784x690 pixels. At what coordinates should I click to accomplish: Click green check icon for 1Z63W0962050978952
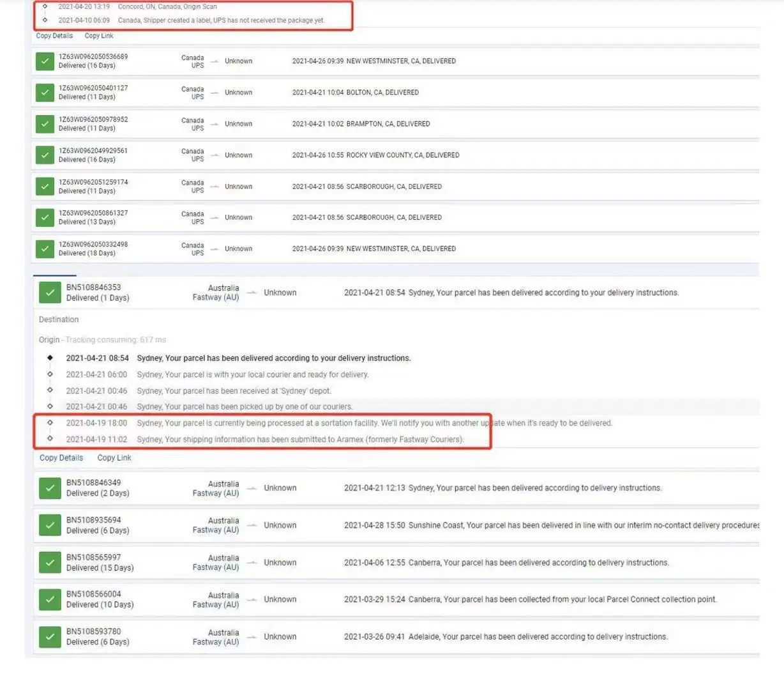coord(45,124)
